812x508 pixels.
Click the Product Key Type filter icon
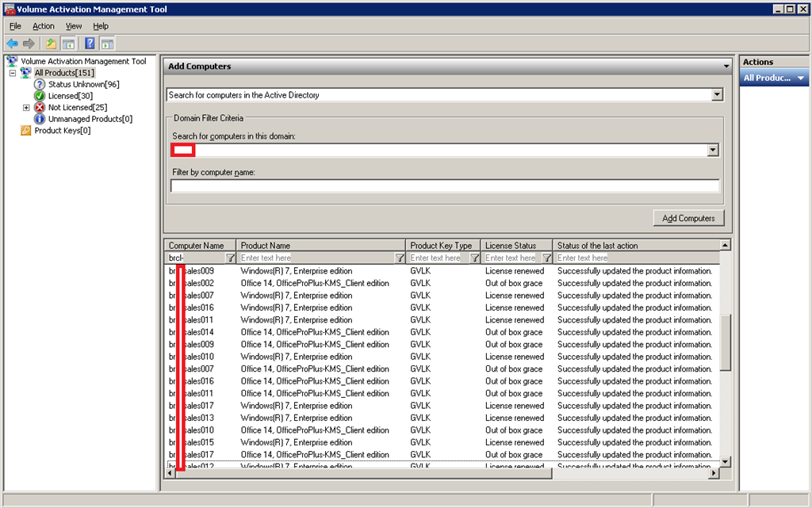coord(474,258)
